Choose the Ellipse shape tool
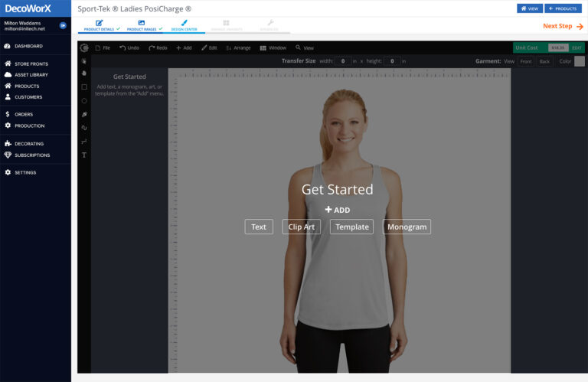Image resolution: width=588 pixels, height=382 pixels. 84,100
